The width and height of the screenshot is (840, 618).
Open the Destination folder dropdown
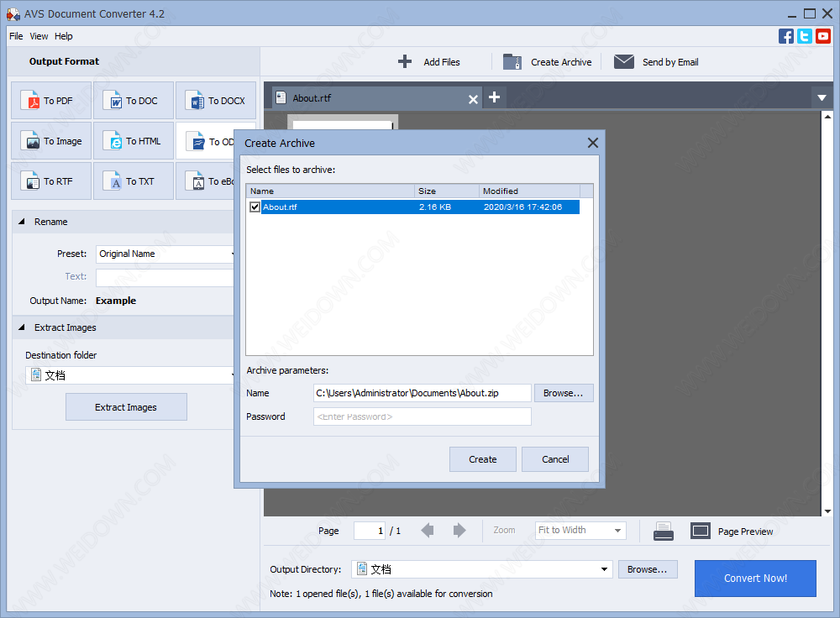click(130, 374)
